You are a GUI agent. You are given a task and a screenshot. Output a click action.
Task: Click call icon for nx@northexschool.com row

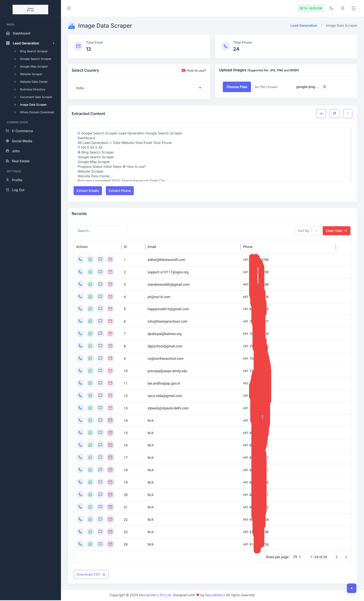pos(80,358)
